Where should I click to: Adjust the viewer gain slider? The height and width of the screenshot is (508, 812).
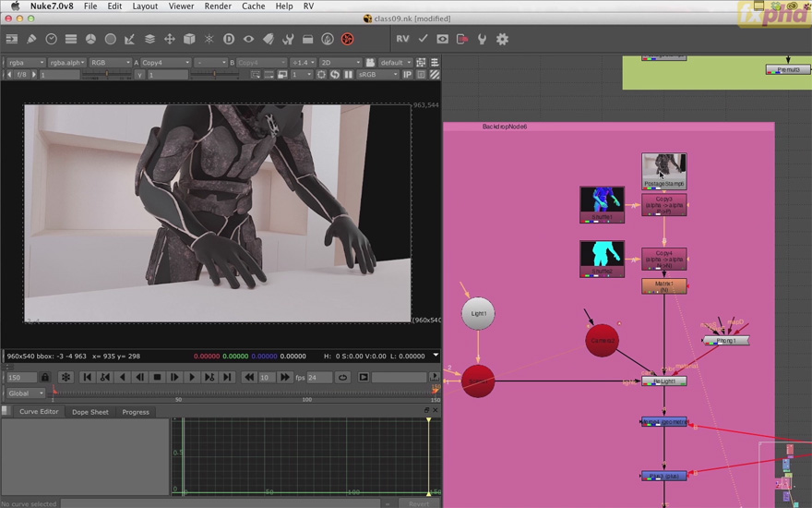107,75
